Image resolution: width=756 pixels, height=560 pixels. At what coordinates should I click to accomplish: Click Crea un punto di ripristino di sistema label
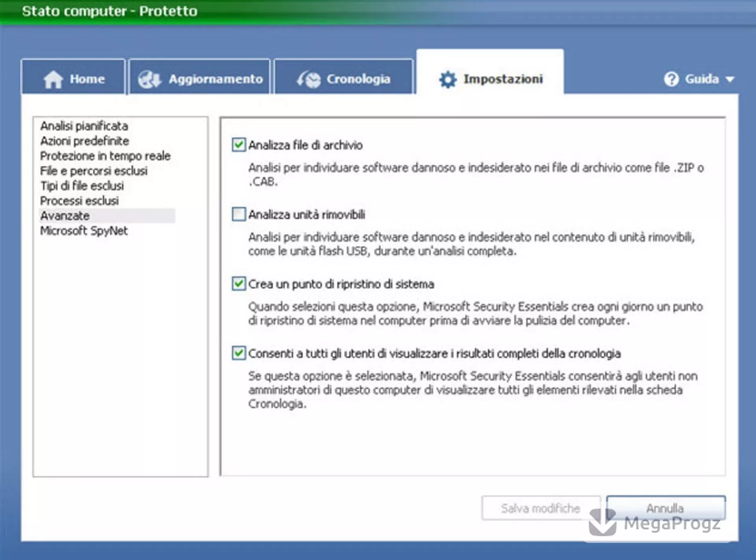pos(341,284)
